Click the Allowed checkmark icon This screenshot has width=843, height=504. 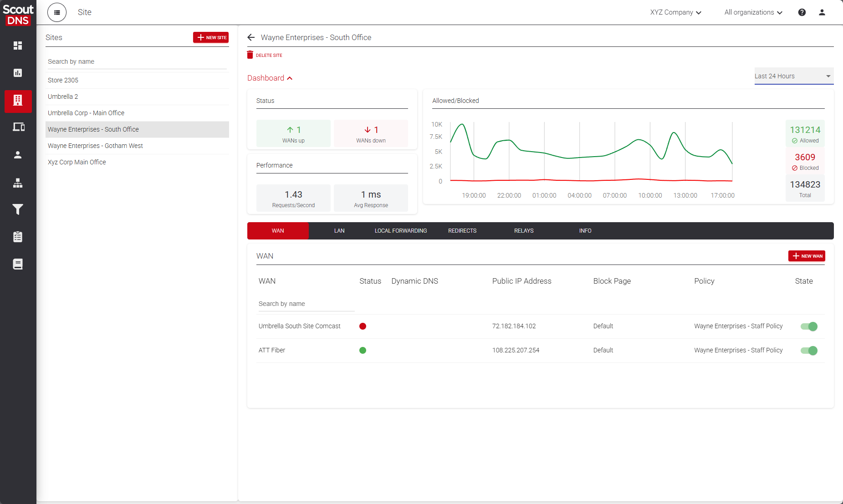[795, 141]
